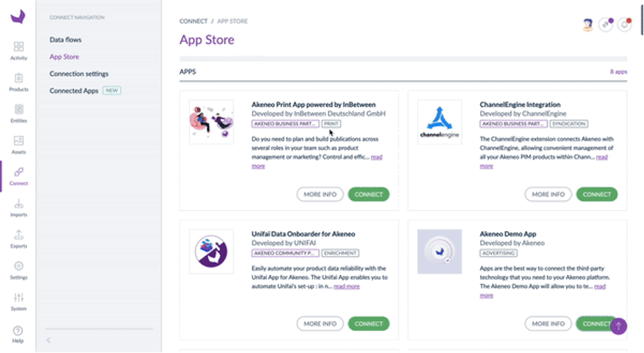Click More Info for ChannelEngine Integration

pos(548,194)
